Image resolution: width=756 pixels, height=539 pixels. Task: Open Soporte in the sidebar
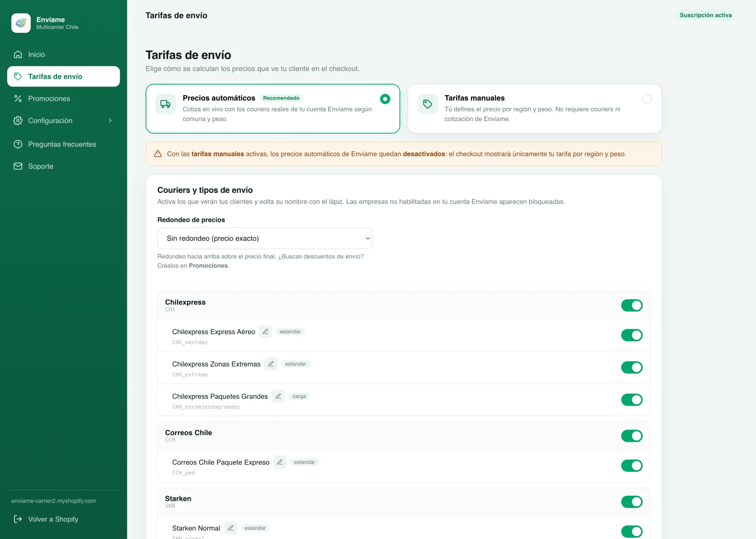[63, 166]
